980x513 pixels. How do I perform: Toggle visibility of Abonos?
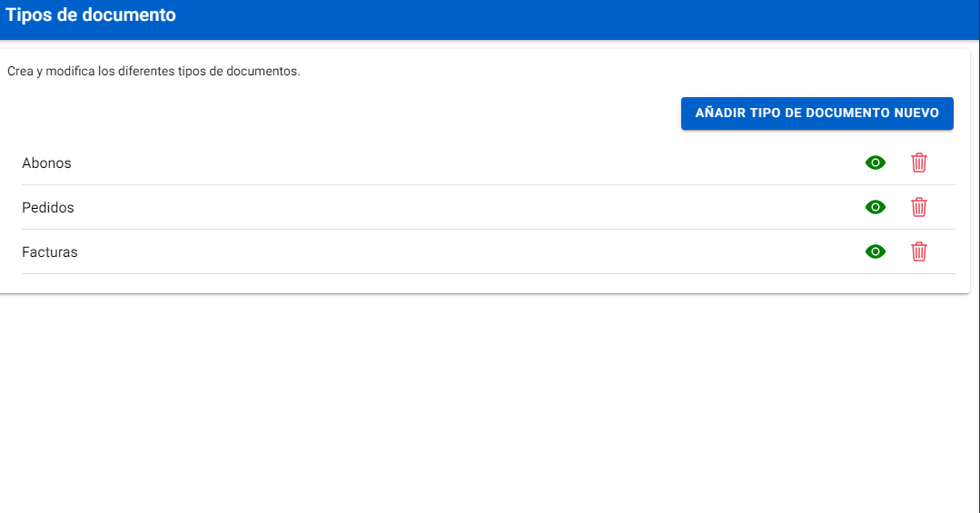point(876,163)
